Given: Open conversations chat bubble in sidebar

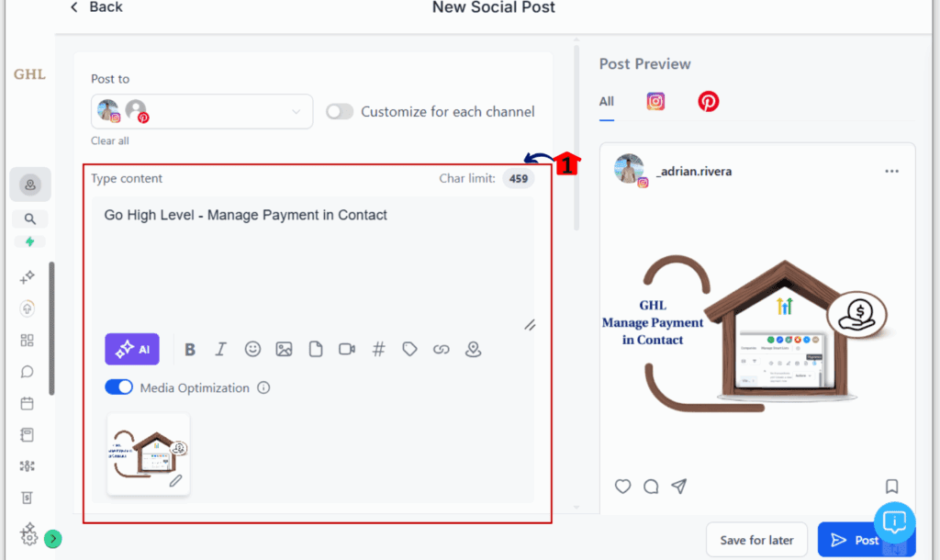Looking at the screenshot, I should click(27, 372).
